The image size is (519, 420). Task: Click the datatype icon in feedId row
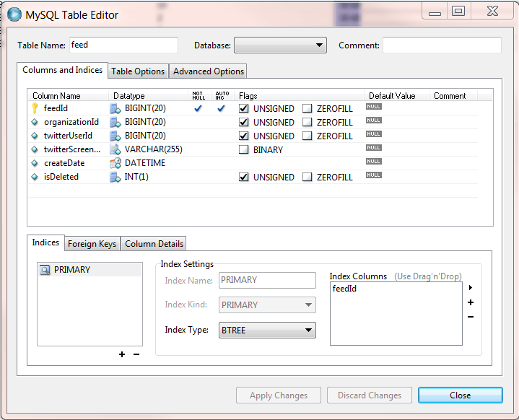pos(115,108)
